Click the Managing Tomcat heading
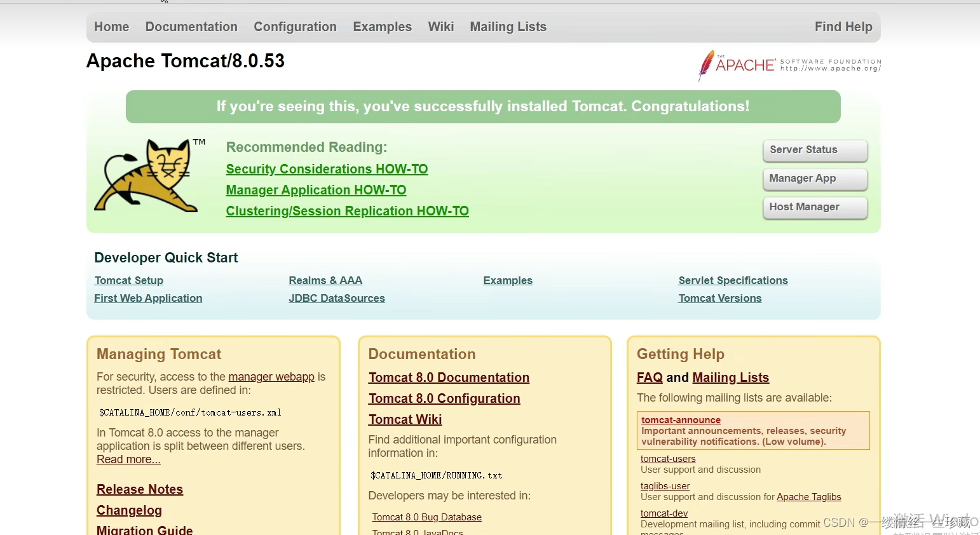 tap(159, 354)
